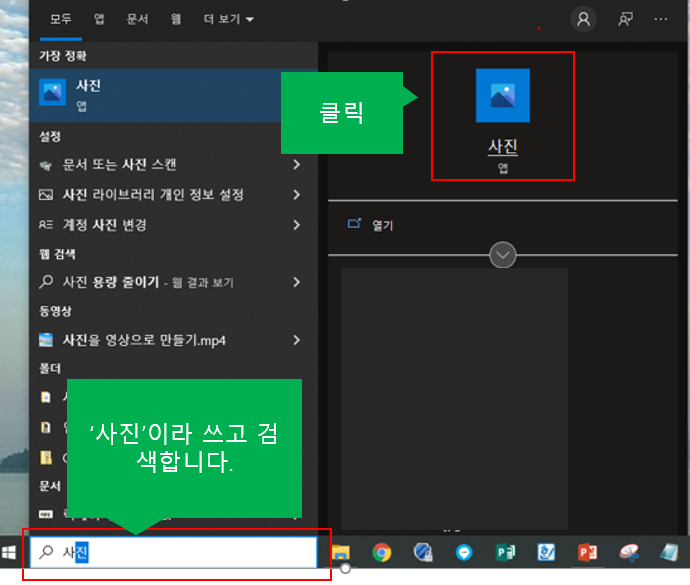Select 사진 용량 줄이기 web search result

pos(173,282)
